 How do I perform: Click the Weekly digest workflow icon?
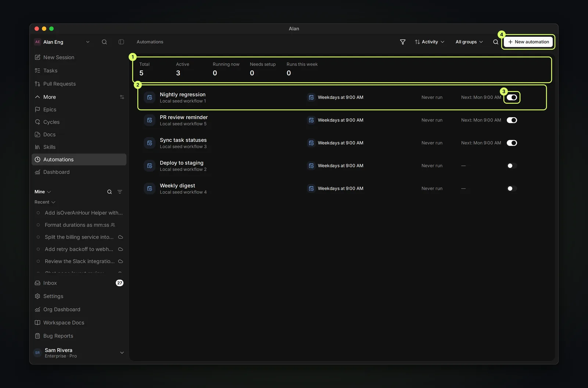tap(150, 188)
